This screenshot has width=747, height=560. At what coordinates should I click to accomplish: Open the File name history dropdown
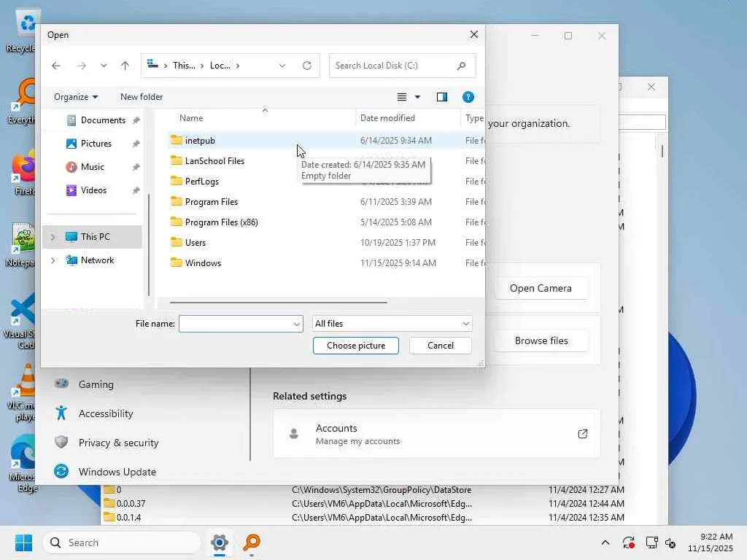tap(297, 324)
